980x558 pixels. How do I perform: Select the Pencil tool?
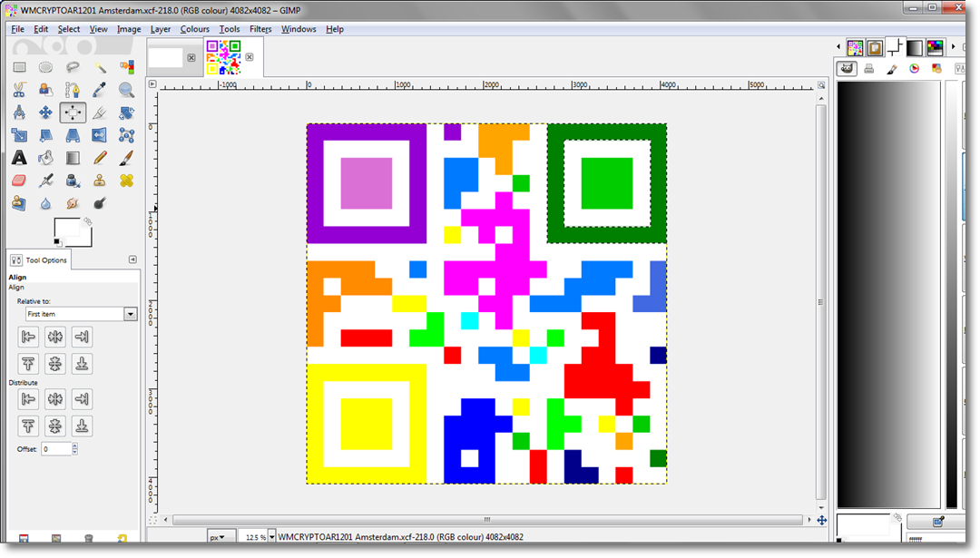coord(100,158)
